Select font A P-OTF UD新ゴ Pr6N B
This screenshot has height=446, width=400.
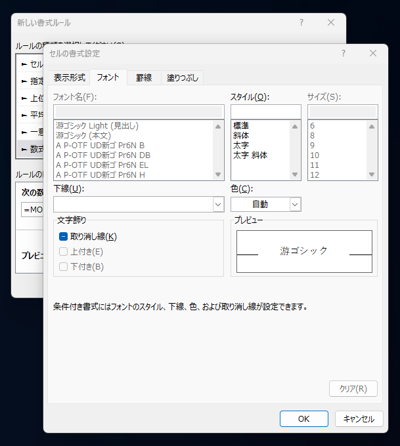click(100, 145)
